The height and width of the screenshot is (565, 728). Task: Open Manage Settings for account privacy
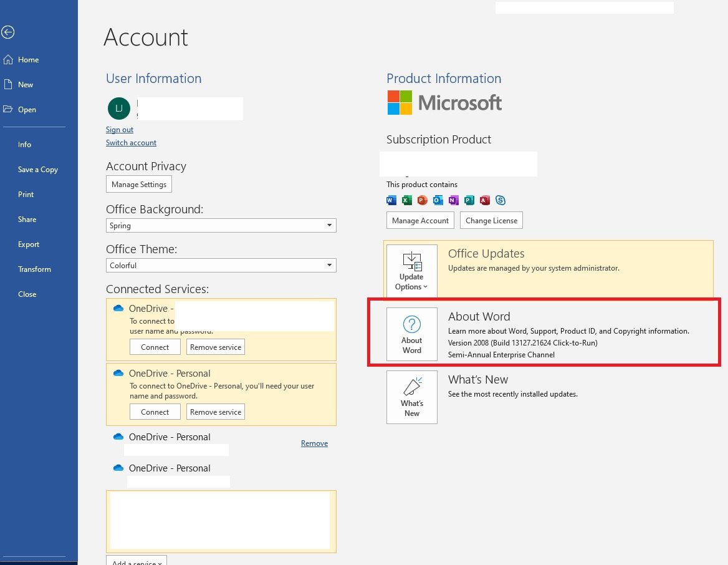[139, 185]
